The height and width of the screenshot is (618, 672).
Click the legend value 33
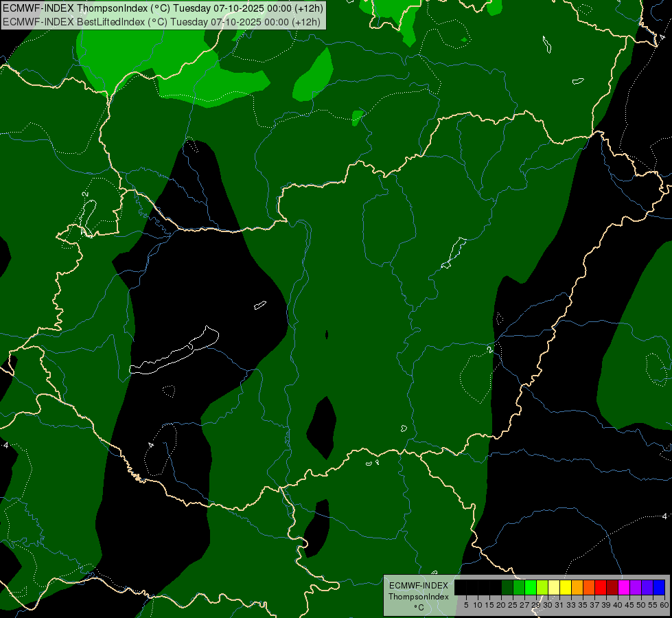[571, 605]
